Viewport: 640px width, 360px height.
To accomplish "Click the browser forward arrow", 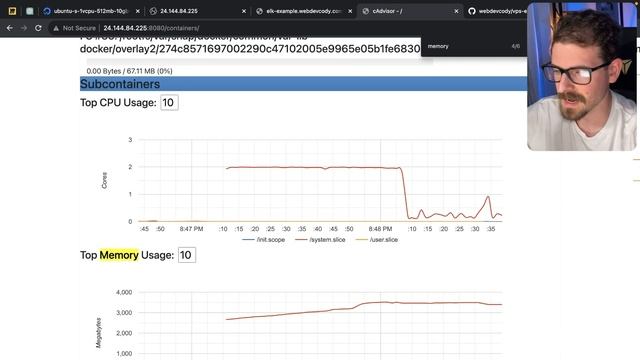I will pyautogui.click(x=24, y=28).
